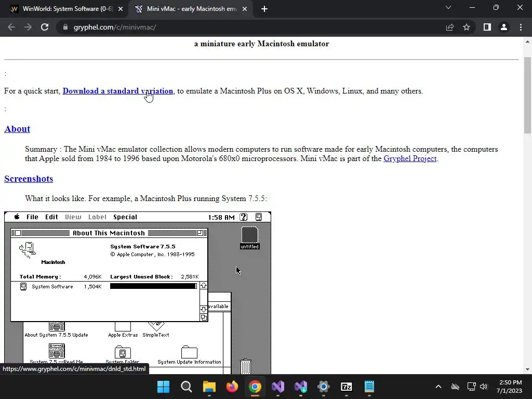The height and width of the screenshot is (399, 532).
Task: Click the scrollbar up arrow
Action: tap(527, 42)
